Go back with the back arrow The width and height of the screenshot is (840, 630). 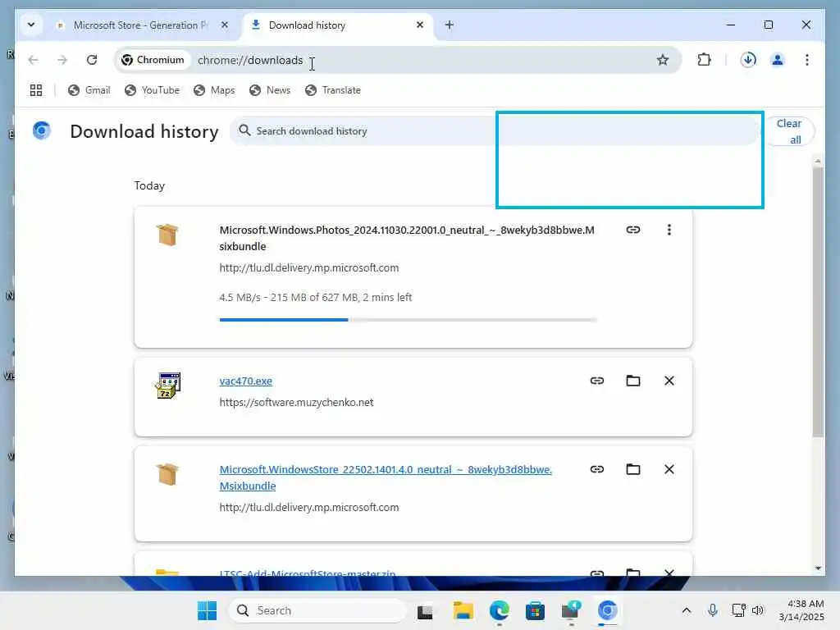(33, 60)
